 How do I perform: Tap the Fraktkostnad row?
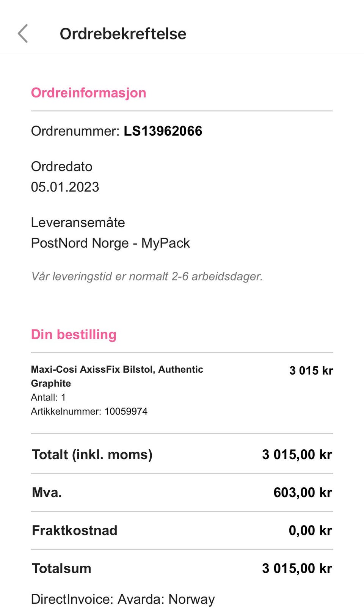point(182,530)
